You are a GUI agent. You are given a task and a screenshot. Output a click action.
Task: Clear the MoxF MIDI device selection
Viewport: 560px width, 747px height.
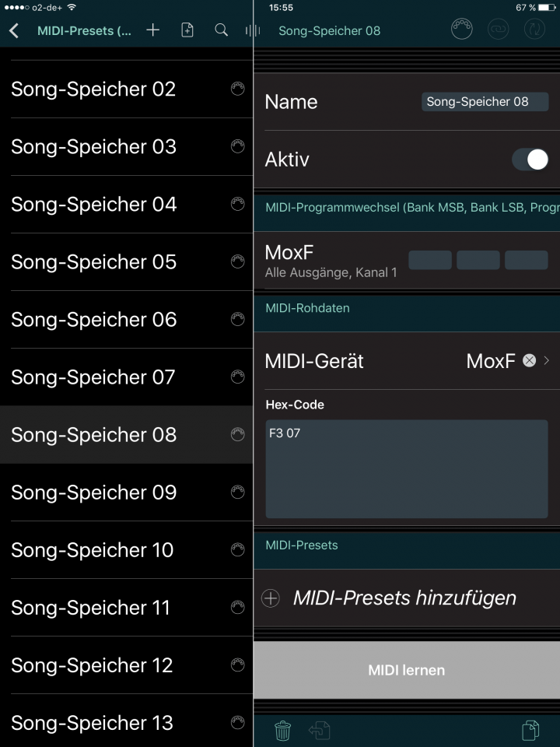(x=530, y=360)
